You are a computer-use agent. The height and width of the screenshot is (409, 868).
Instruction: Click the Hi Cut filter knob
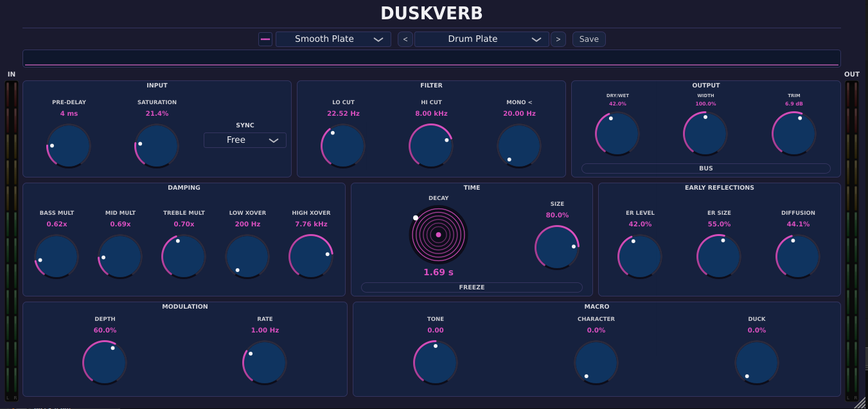tap(431, 146)
